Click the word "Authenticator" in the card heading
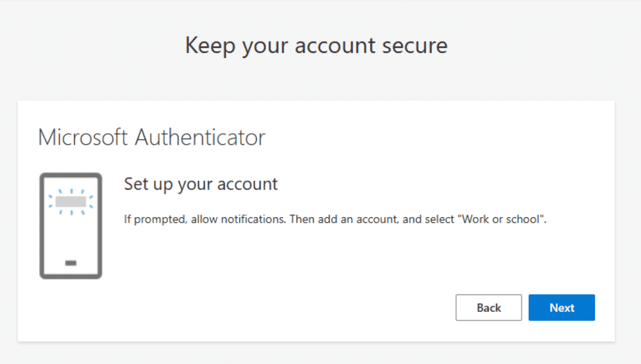The height and width of the screenshot is (364, 641). click(200, 138)
